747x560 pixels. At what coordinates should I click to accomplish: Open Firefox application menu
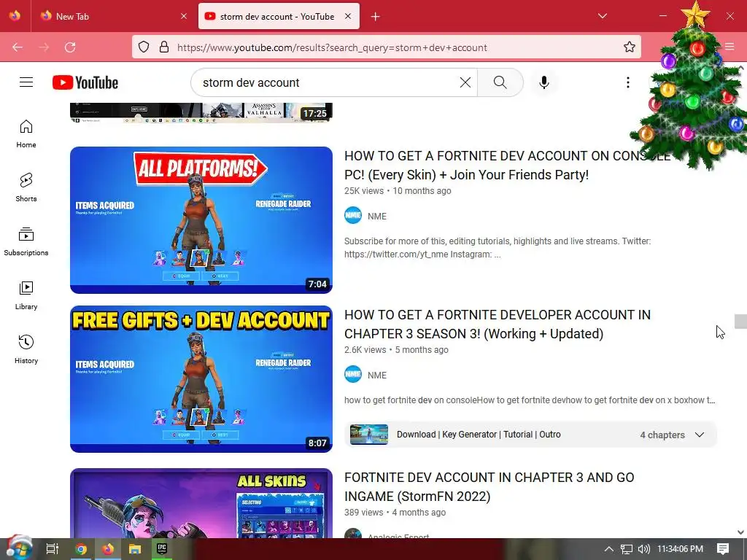click(x=729, y=47)
